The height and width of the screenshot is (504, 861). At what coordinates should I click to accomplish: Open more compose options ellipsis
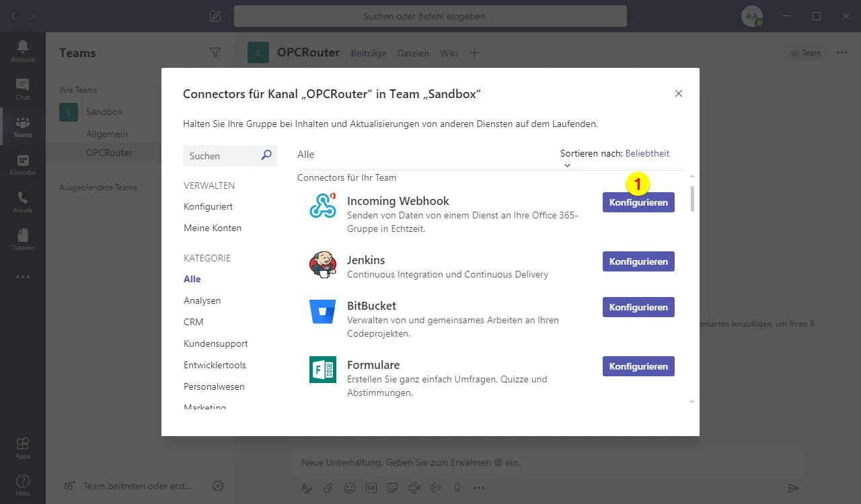[479, 488]
